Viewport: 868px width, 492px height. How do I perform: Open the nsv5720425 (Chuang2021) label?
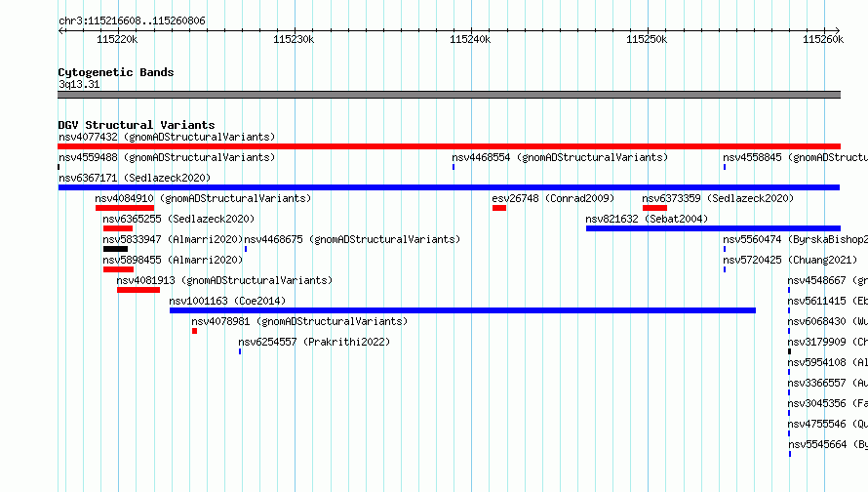(790, 260)
